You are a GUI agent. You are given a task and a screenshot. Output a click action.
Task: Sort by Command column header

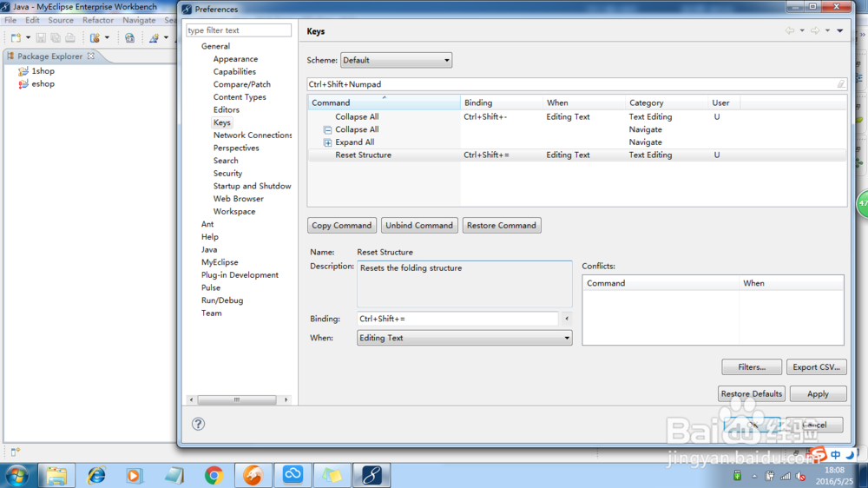tap(384, 102)
